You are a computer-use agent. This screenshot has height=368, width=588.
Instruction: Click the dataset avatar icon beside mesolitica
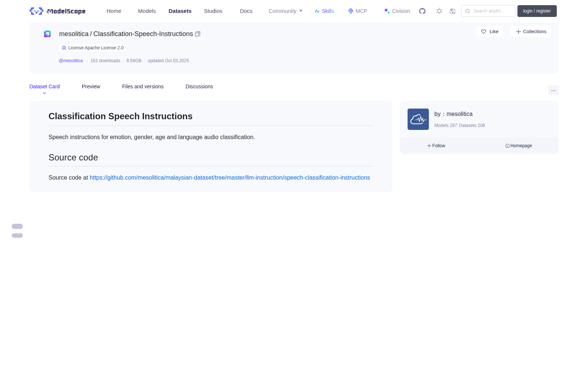47,34
